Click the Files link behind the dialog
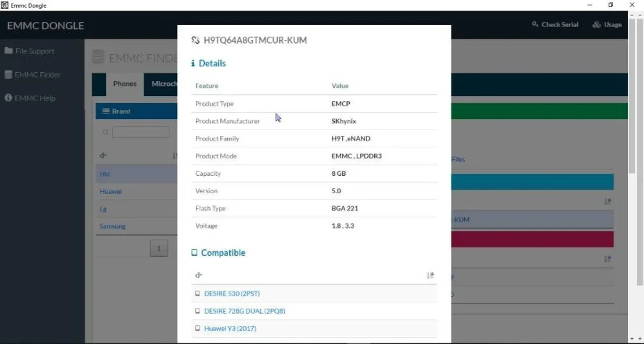The height and width of the screenshot is (344, 644). click(458, 160)
